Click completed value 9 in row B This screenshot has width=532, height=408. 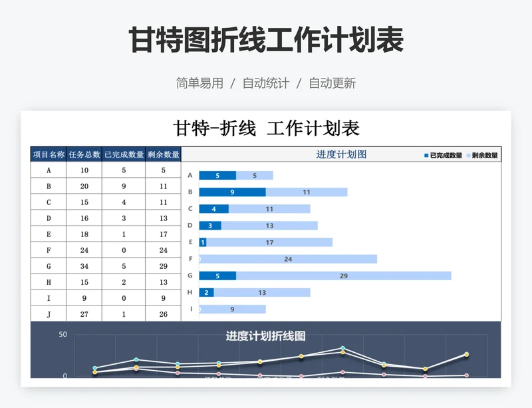pyautogui.click(x=124, y=186)
